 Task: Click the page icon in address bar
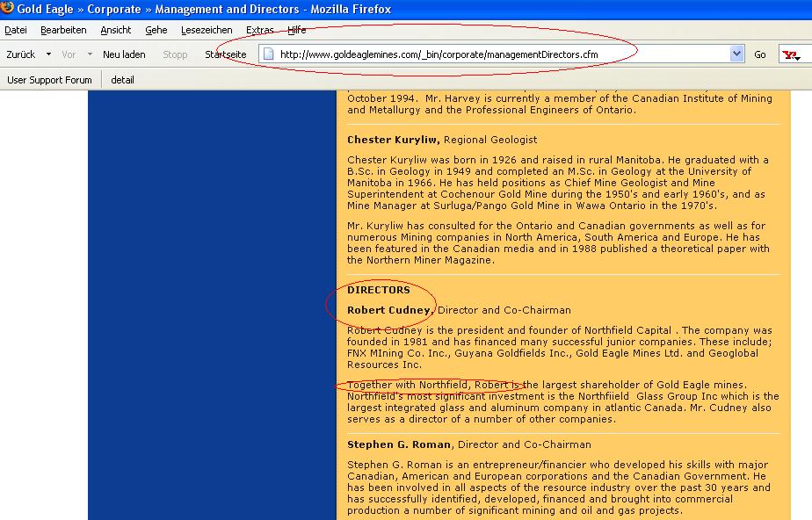click(x=268, y=54)
